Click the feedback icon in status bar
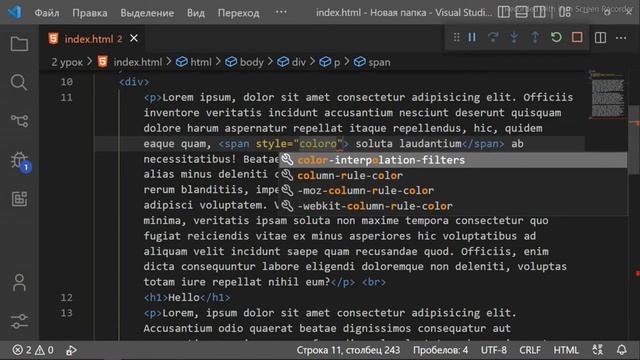The width and height of the screenshot is (640, 360). [x=598, y=350]
